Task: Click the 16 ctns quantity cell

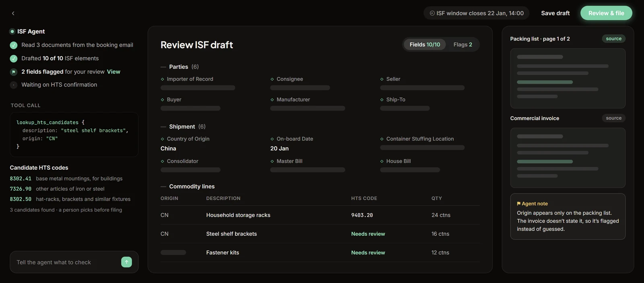Action: tap(440, 234)
